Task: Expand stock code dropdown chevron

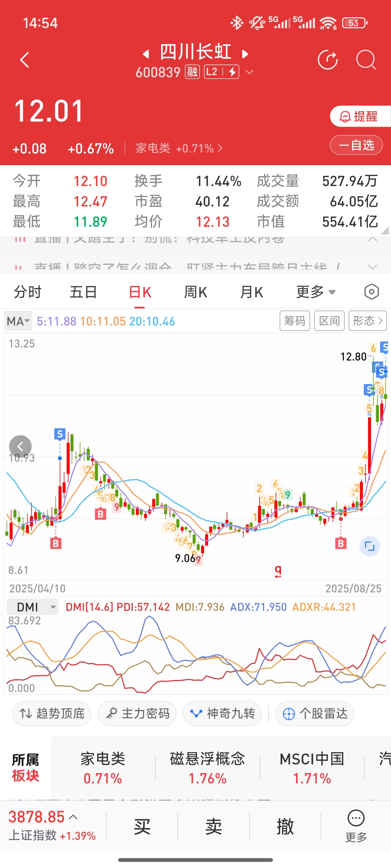Action: (x=249, y=72)
